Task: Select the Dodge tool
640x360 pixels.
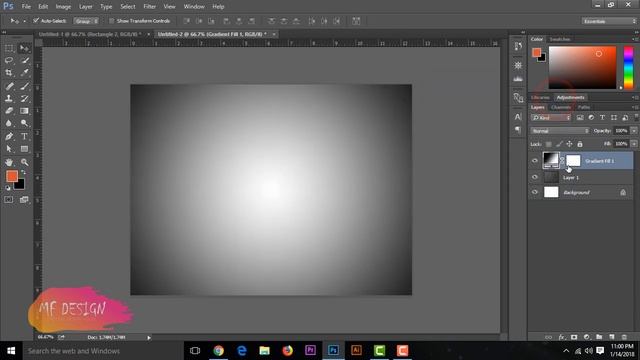Action: tap(24, 123)
